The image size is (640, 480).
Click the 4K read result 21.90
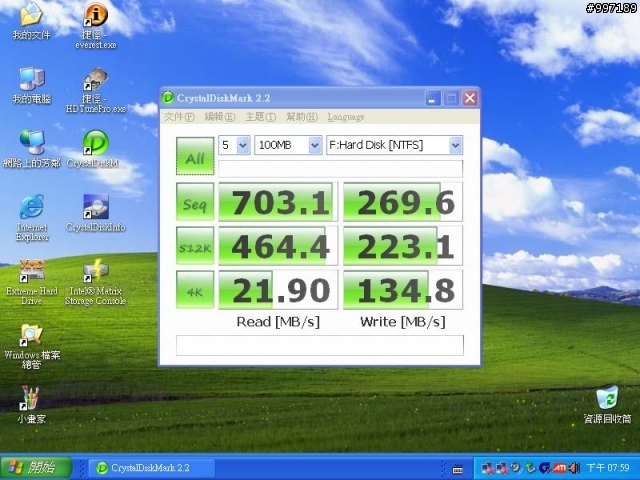click(278, 290)
